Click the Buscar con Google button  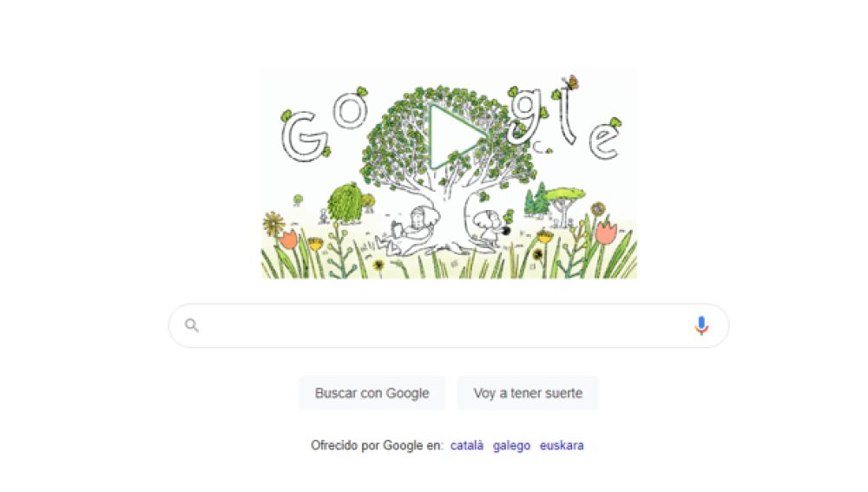(372, 393)
